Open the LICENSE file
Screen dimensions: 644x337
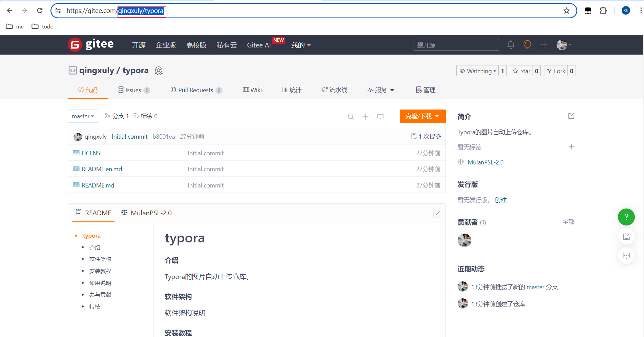click(x=92, y=153)
